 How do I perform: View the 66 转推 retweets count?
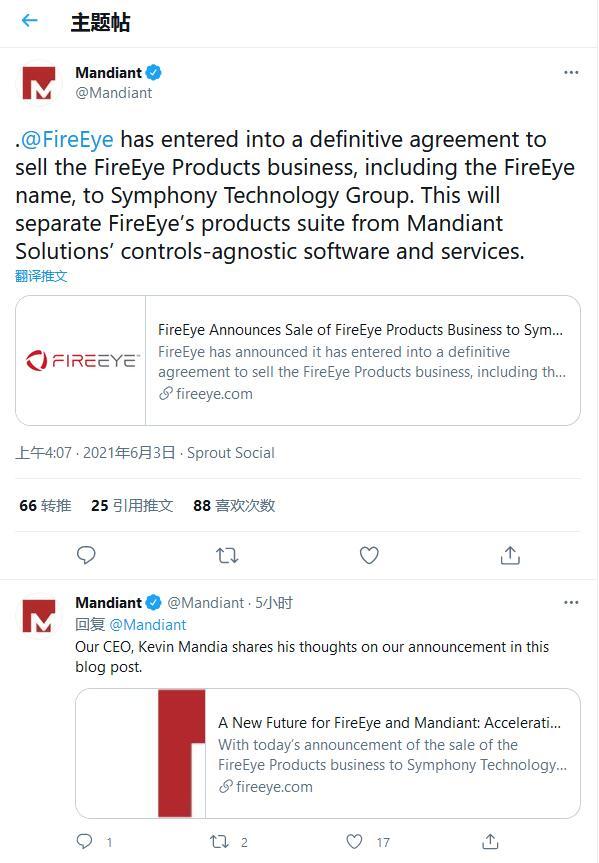coord(44,506)
